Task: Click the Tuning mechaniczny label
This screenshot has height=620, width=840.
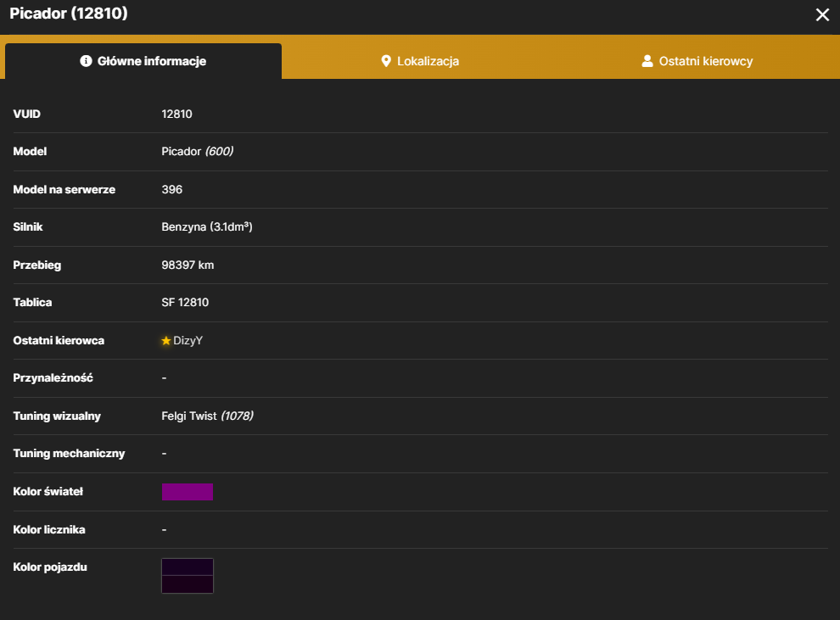Action: coord(69,454)
